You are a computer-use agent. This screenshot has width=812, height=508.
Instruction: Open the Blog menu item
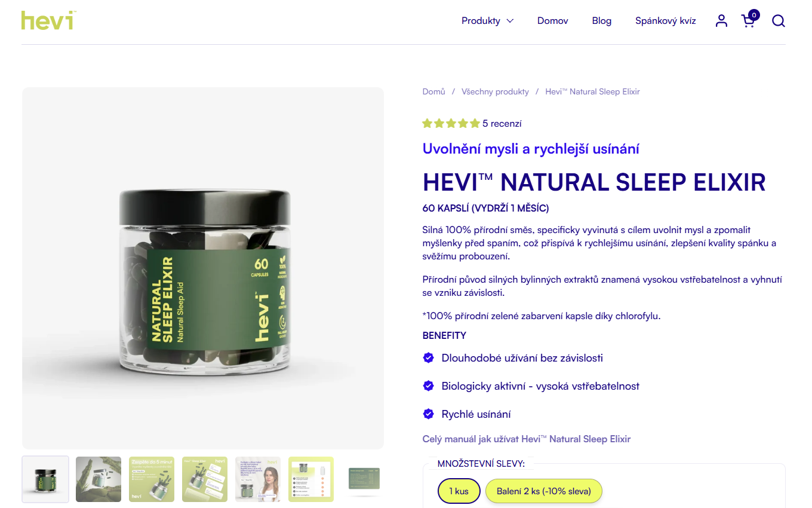coord(602,21)
